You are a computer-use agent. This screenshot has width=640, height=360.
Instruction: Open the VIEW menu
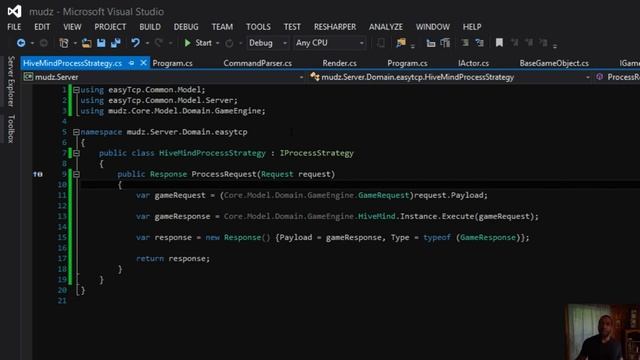point(72,27)
